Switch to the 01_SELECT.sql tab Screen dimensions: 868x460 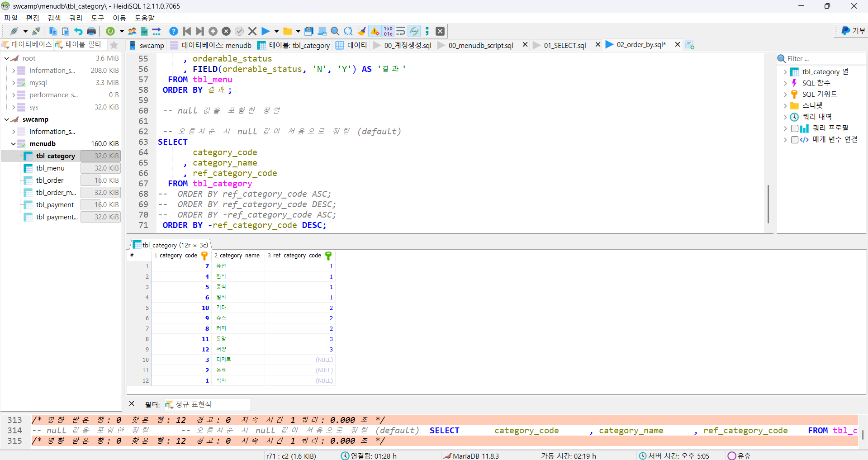point(564,45)
